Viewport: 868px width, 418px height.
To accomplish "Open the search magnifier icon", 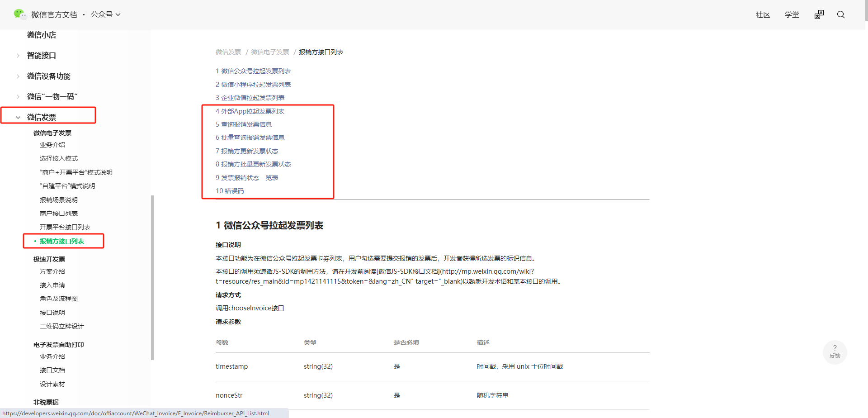I will (x=841, y=14).
